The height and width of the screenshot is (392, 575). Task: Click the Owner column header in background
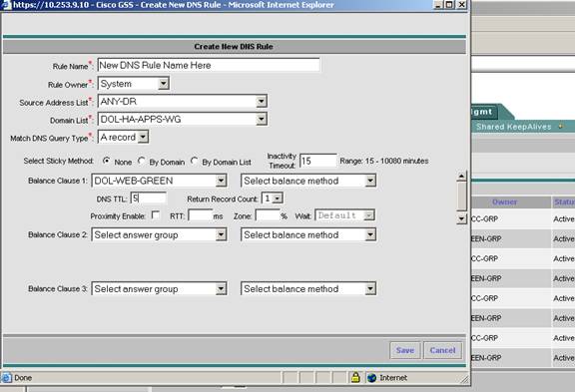[504, 201]
